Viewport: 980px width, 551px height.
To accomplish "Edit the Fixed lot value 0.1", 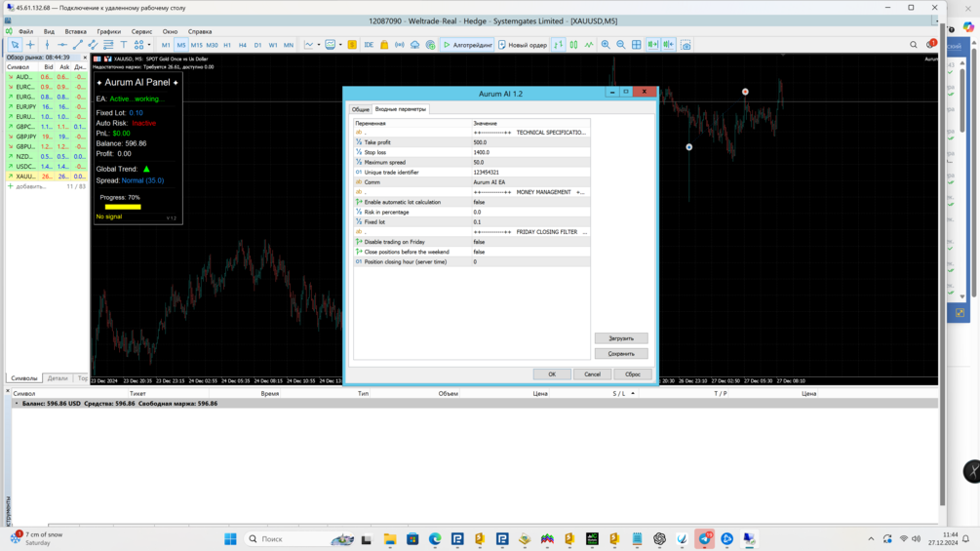I will pos(530,221).
